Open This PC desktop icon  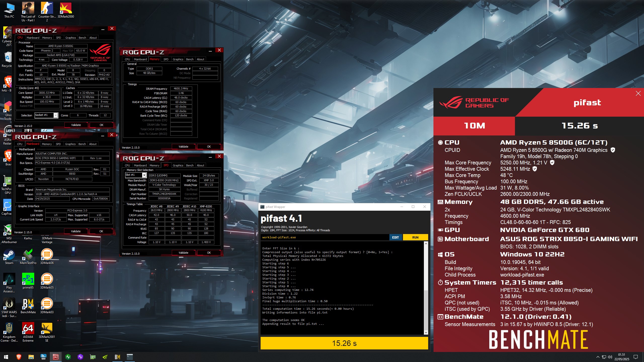[x=9, y=10]
